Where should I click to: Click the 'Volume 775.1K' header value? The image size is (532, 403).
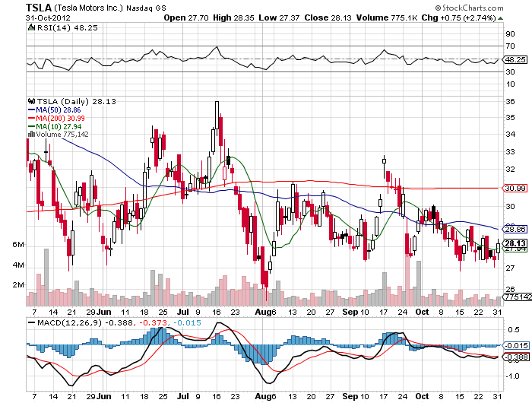[387, 18]
